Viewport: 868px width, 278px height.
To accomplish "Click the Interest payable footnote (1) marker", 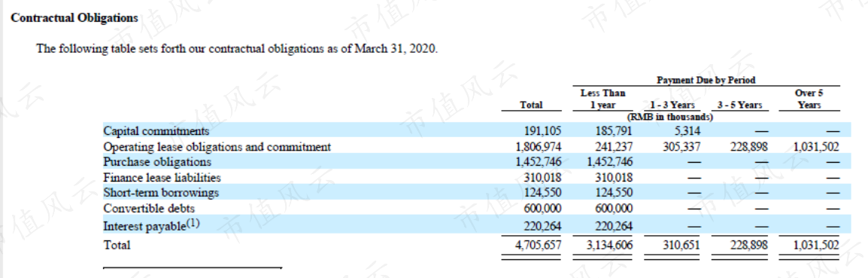I will (193, 225).
